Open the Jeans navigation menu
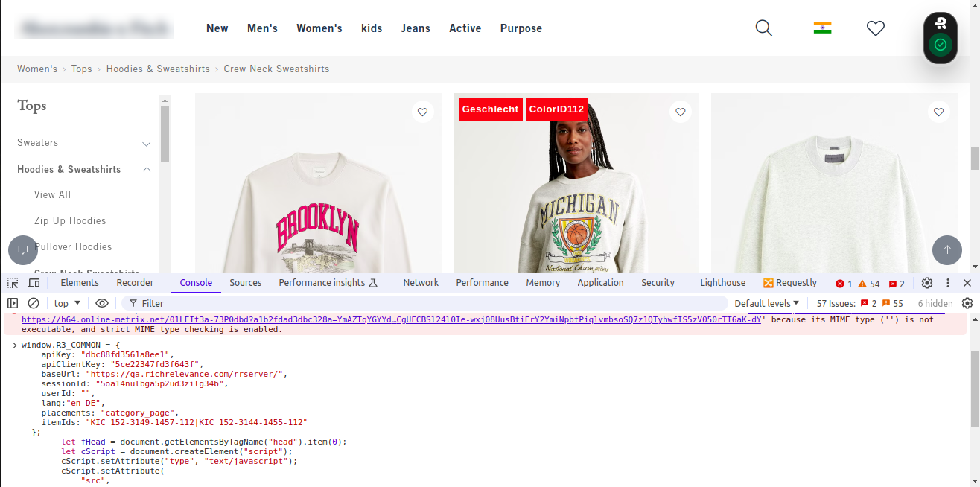The height and width of the screenshot is (487, 980). click(416, 28)
